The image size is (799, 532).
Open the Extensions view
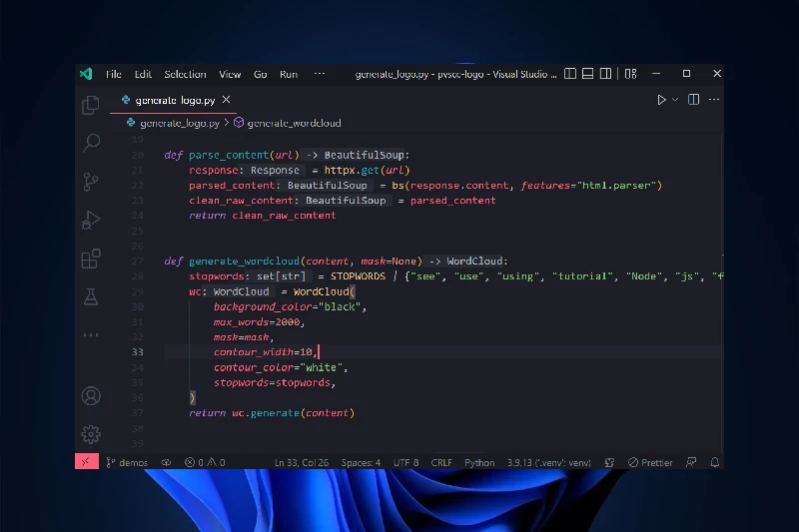point(91,259)
